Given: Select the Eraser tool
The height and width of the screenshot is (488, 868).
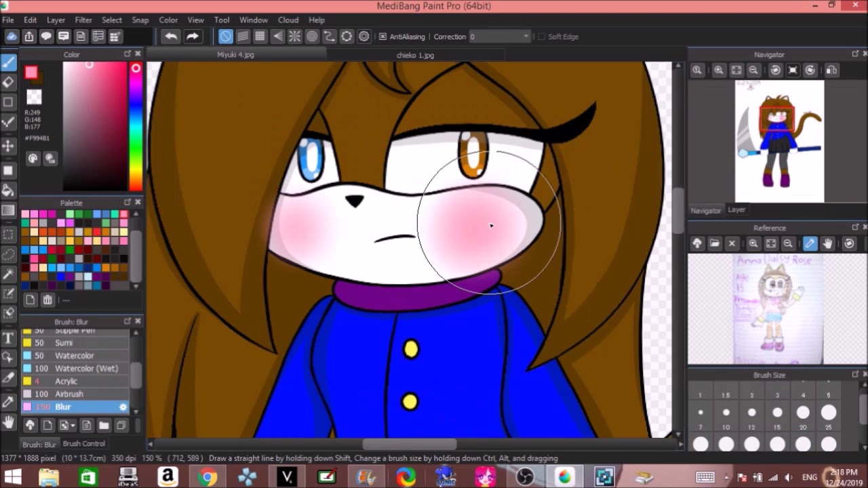Looking at the screenshot, I should click(8, 83).
